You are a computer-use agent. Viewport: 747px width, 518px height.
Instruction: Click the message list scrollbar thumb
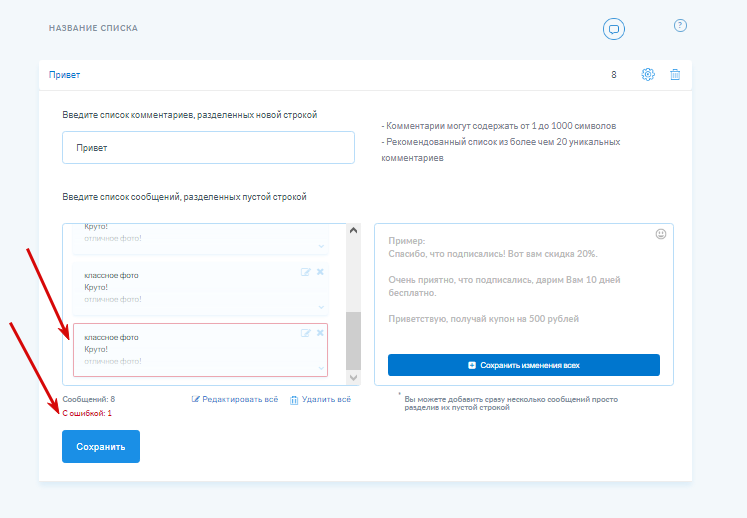click(x=353, y=340)
